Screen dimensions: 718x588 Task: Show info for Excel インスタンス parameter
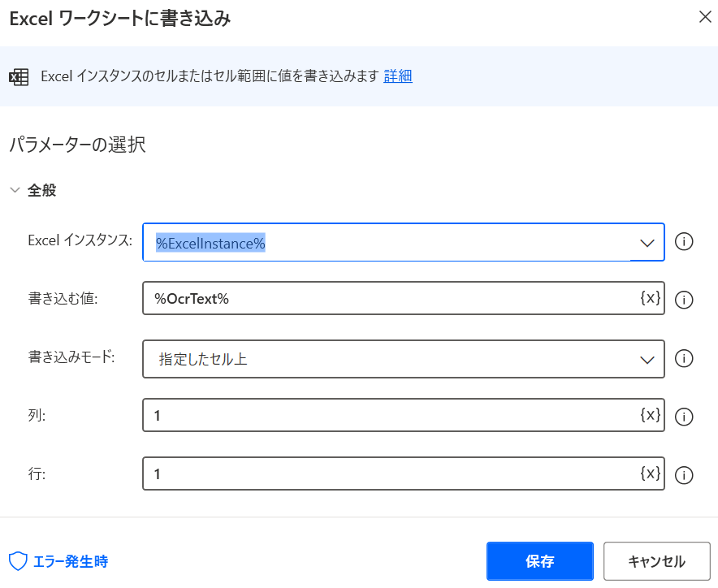pyautogui.click(x=684, y=242)
